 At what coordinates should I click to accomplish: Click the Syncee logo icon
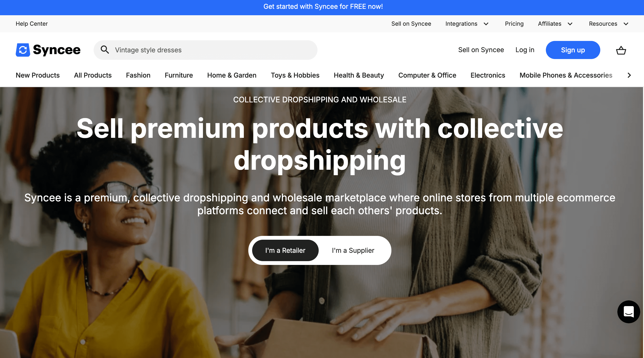23,50
